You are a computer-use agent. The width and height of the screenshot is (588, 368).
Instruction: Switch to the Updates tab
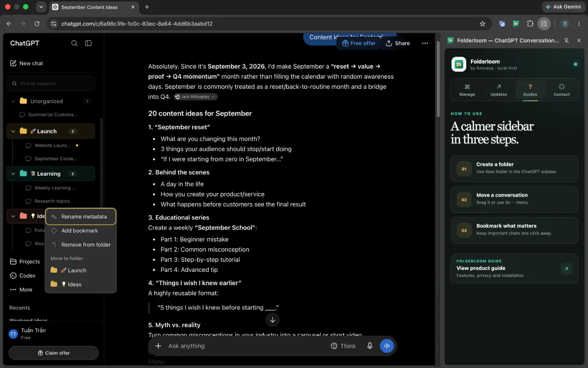pos(498,90)
